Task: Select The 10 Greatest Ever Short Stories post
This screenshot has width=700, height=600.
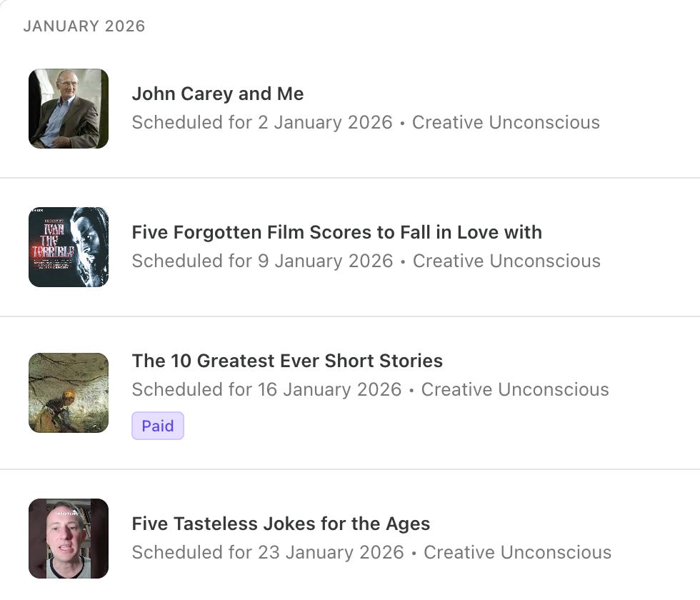Action: (288, 361)
